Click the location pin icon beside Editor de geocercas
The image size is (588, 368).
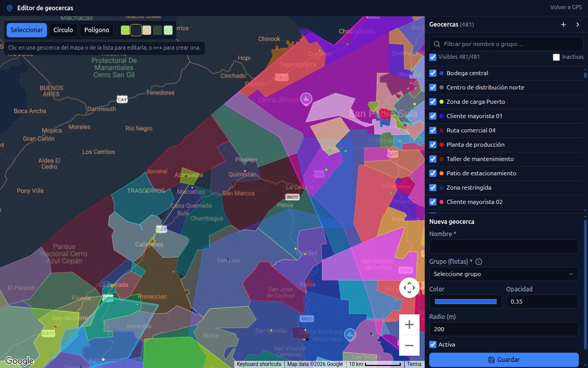tap(10, 8)
